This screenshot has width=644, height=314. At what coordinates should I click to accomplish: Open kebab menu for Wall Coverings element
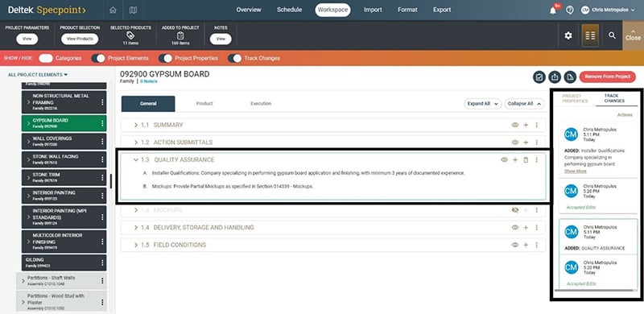click(102, 142)
